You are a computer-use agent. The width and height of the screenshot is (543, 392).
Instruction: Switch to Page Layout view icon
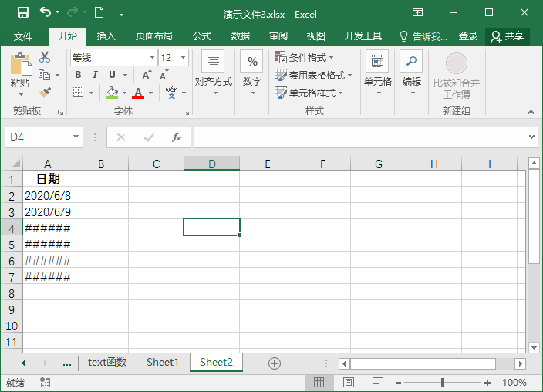click(349, 383)
